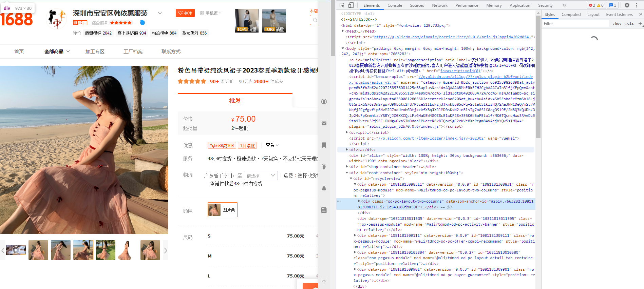The width and height of the screenshot is (644, 289).
Task: Expand the od-pc-layout-two-columns div node
Action: (359, 201)
